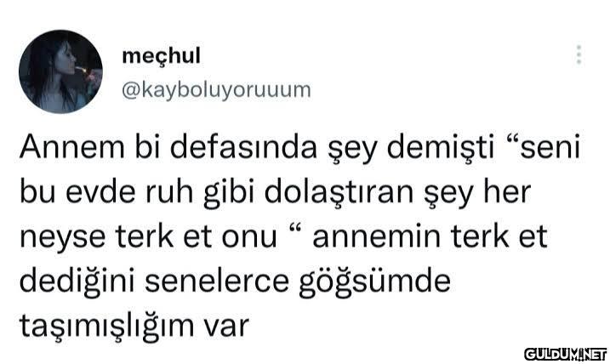This screenshot has width=610, height=364.
Task: Click the word 'taşımışlığım' in last line
Action: point(106,327)
